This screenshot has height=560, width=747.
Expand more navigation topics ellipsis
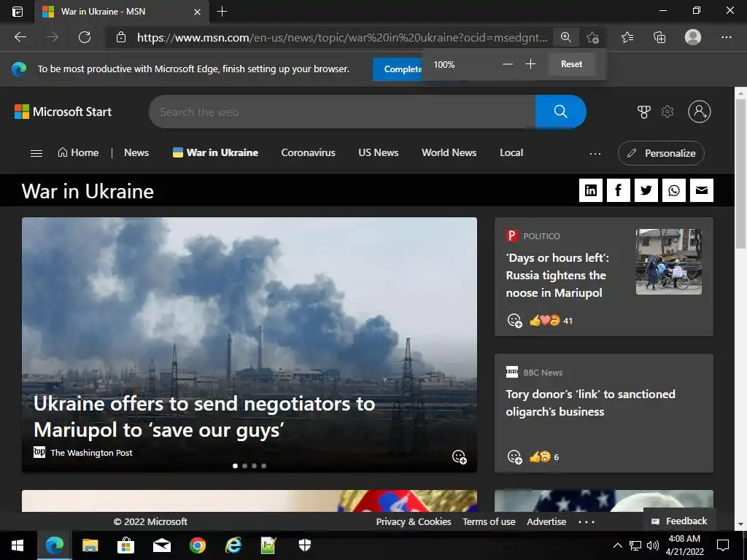(595, 154)
